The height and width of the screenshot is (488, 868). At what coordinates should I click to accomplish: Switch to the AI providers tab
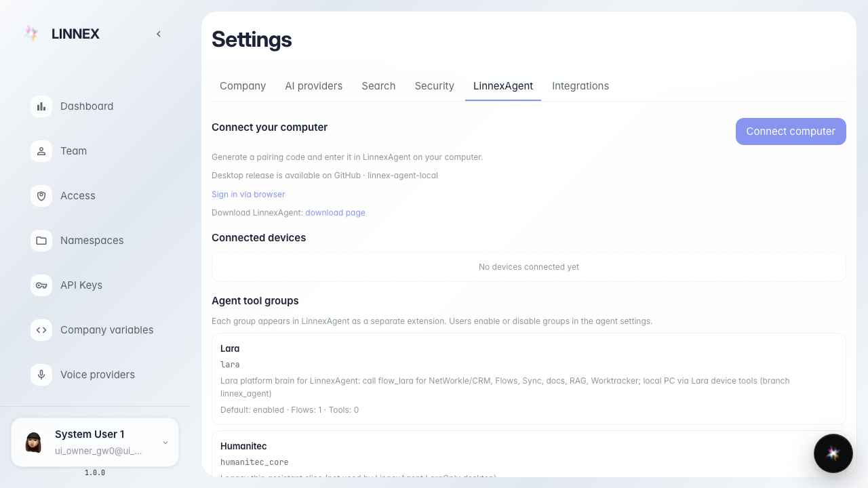(314, 86)
